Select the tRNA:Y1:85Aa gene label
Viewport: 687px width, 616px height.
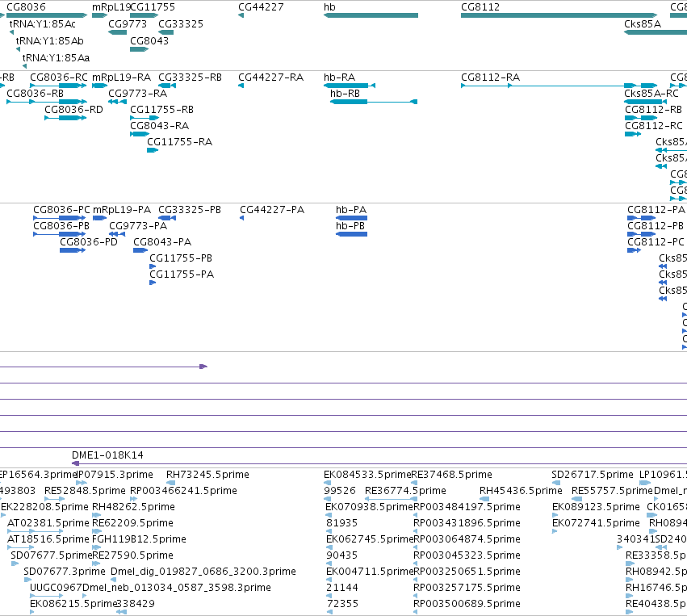click(x=56, y=58)
